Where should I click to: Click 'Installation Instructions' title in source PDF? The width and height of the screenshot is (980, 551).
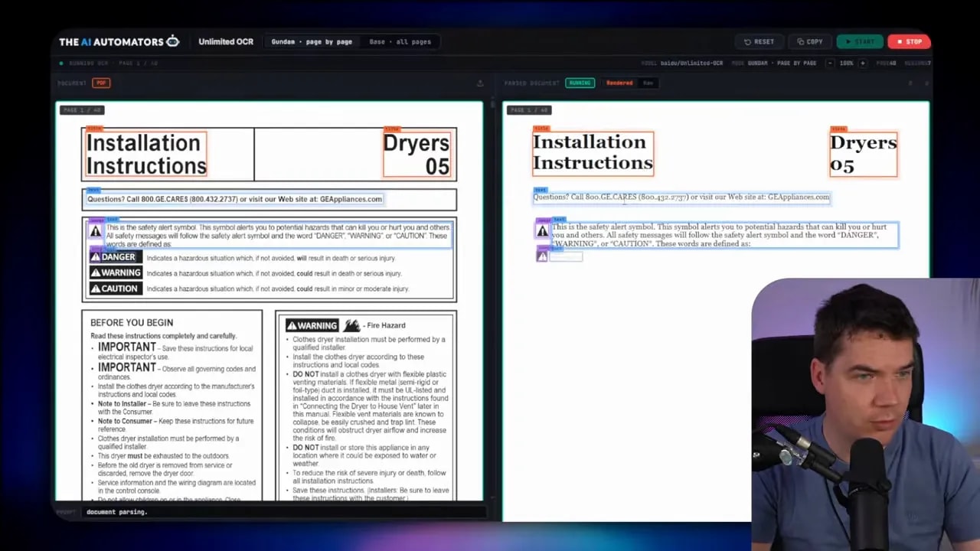(x=146, y=154)
